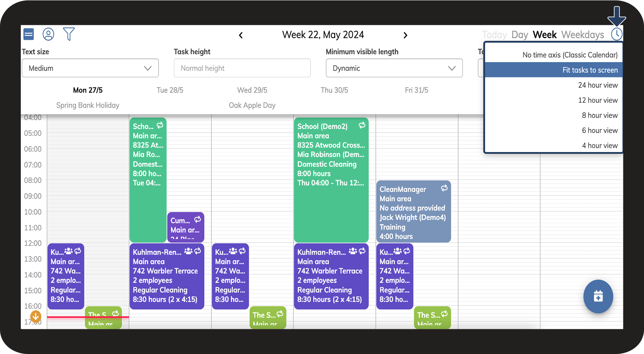Open the Minimum visible length dropdown
Screen dimensions: 644x354
point(394,68)
